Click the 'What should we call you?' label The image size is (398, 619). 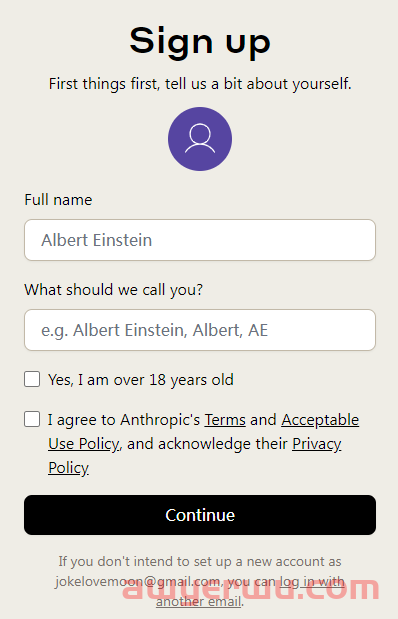click(x=114, y=290)
